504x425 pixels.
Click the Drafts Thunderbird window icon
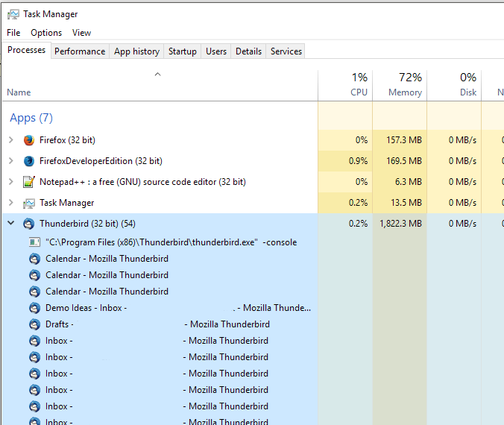[x=34, y=324]
